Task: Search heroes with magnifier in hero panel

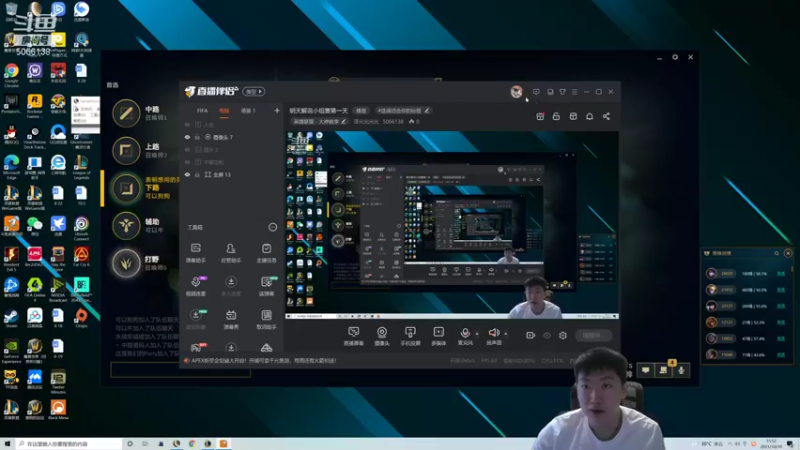Action: (x=777, y=253)
